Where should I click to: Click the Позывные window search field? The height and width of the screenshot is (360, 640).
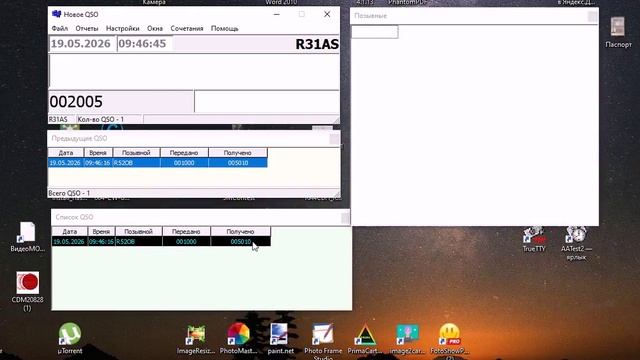[375, 32]
